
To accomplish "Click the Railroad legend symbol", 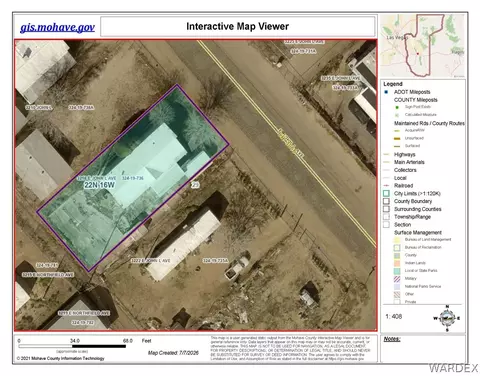I will point(387,185).
